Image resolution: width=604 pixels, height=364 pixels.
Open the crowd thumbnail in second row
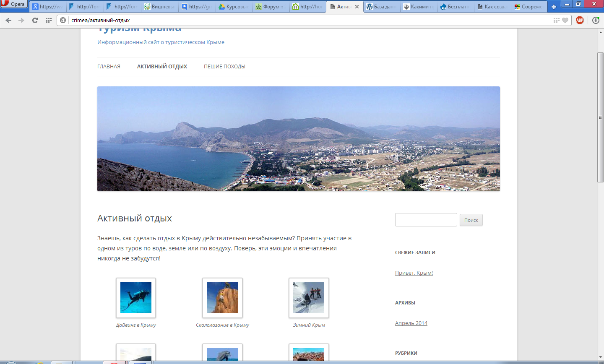pos(309,352)
